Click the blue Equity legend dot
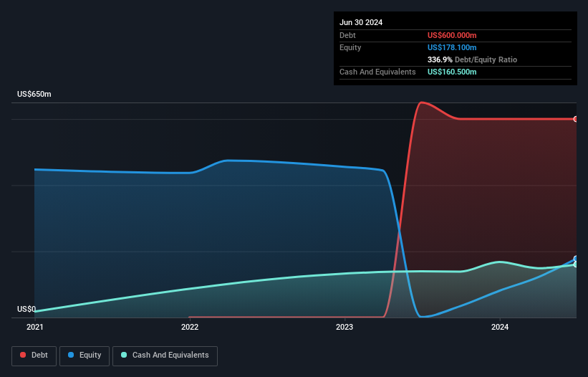Image resolution: width=588 pixels, height=377 pixels. pyautogui.click(x=70, y=355)
